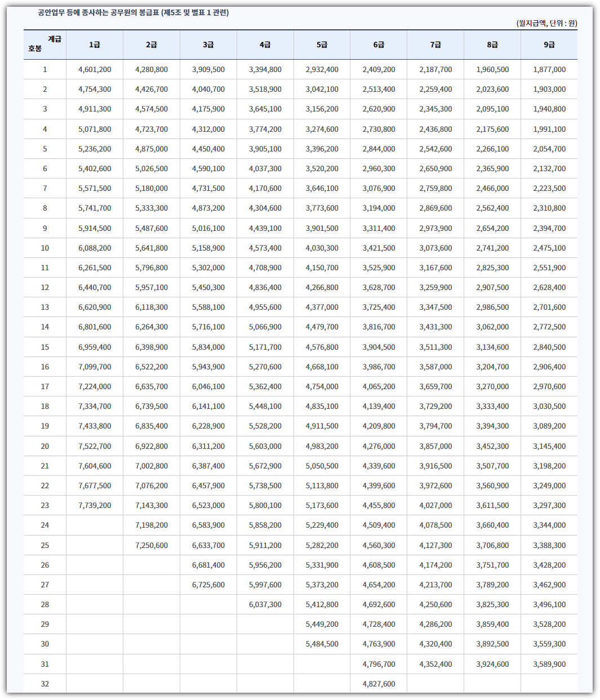The width and height of the screenshot is (600, 700).
Task: Select the cell 3,774,200
Action: [265, 130]
